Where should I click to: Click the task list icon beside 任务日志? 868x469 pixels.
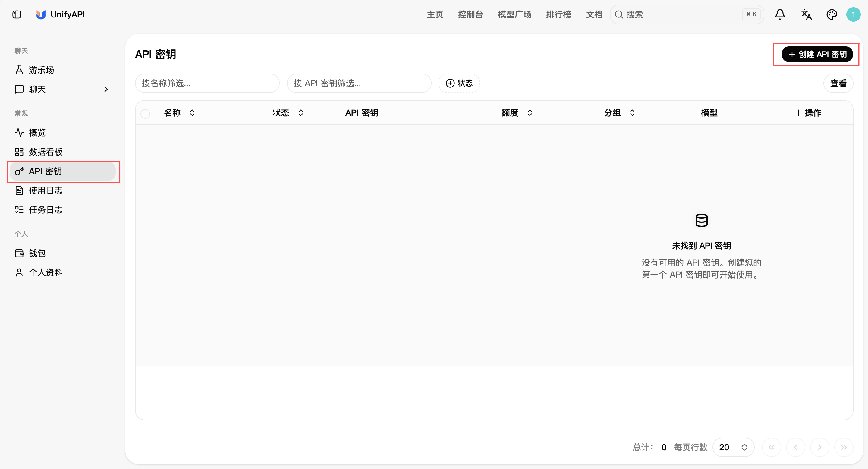(x=19, y=209)
